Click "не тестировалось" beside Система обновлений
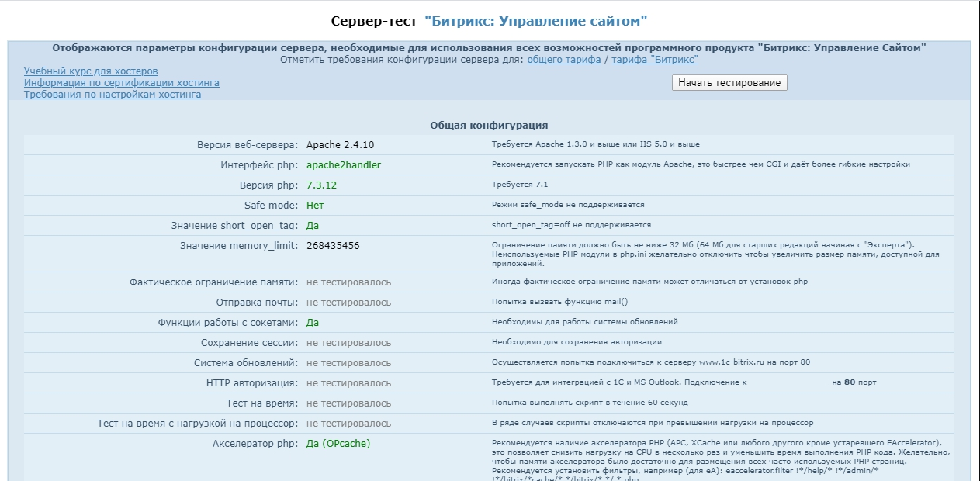This screenshot has height=481, width=980. pyautogui.click(x=349, y=363)
